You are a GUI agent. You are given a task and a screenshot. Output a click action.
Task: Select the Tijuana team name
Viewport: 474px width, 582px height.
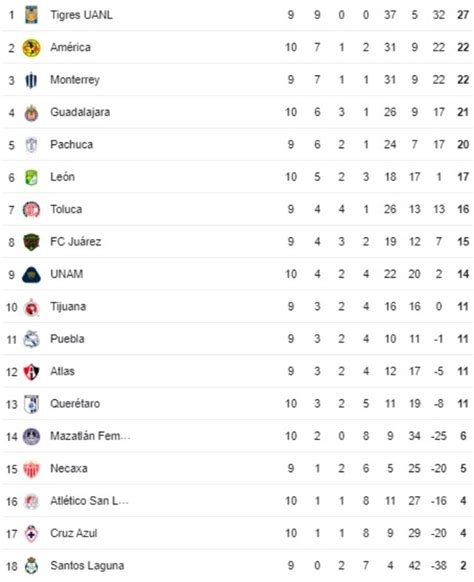coord(68,307)
